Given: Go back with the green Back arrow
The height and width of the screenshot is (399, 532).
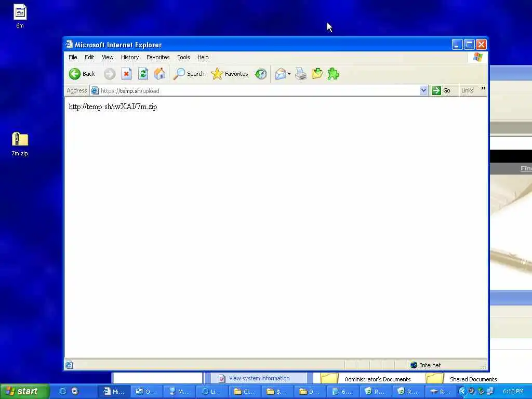Looking at the screenshot, I should click(x=82, y=74).
